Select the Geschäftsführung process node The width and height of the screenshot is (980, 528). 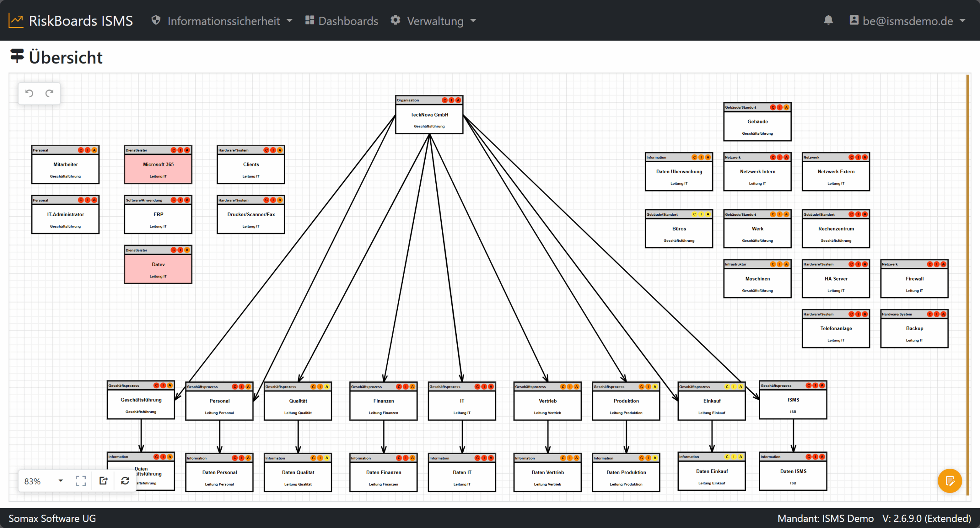141,400
